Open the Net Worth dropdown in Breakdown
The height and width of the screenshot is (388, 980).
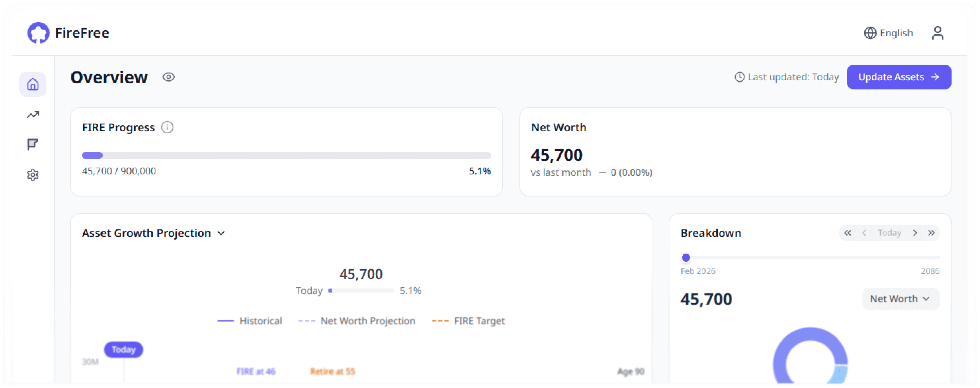tap(900, 299)
